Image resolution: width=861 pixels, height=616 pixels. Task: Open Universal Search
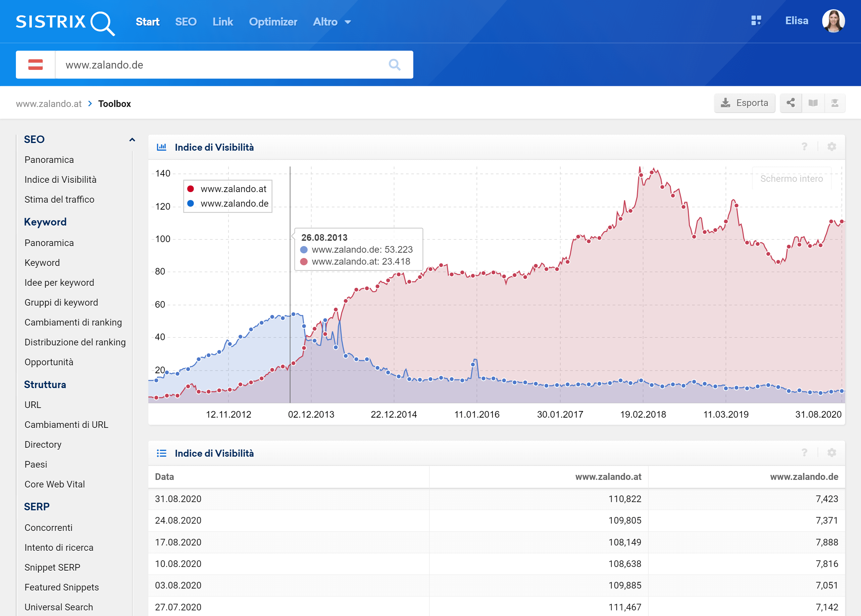(x=58, y=607)
